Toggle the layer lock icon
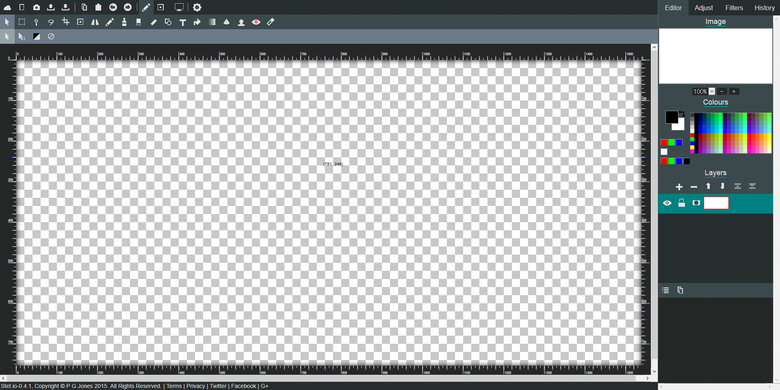The height and width of the screenshot is (390, 780). 682,203
